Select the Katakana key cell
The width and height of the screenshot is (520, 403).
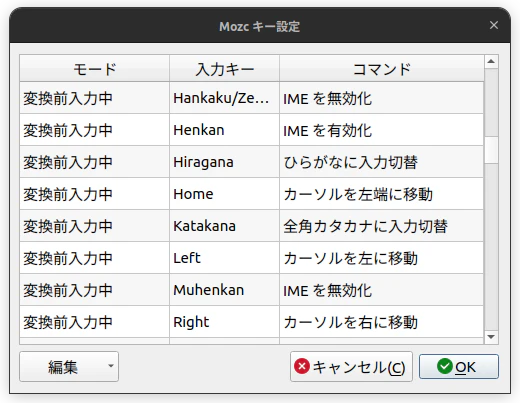coord(224,226)
